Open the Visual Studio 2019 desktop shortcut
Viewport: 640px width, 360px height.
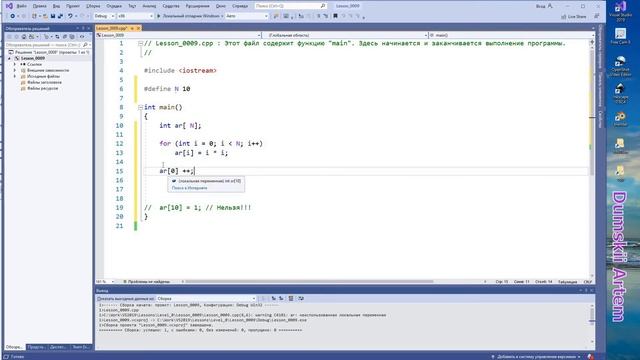pos(620,11)
